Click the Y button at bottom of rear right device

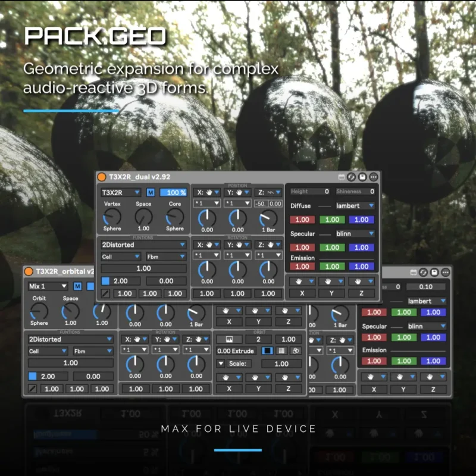403,390
